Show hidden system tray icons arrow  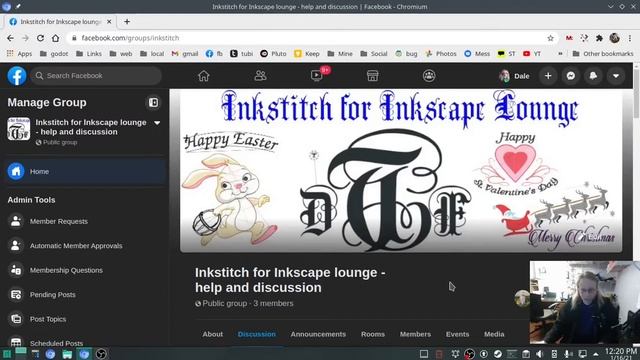[596, 354]
